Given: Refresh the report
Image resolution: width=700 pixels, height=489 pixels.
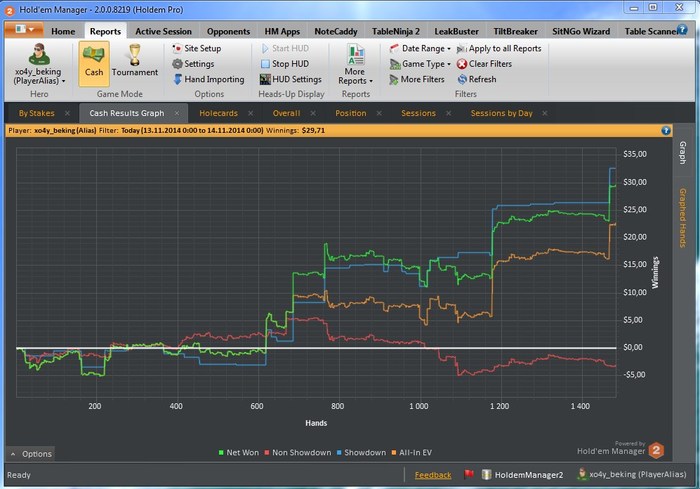Looking at the screenshot, I should tap(476, 79).
